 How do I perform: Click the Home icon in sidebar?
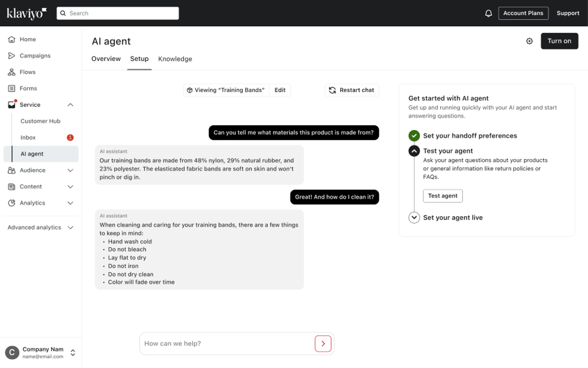point(12,39)
